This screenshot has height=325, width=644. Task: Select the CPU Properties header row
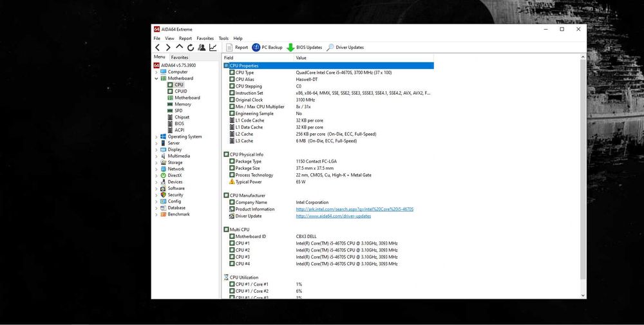coord(328,66)
